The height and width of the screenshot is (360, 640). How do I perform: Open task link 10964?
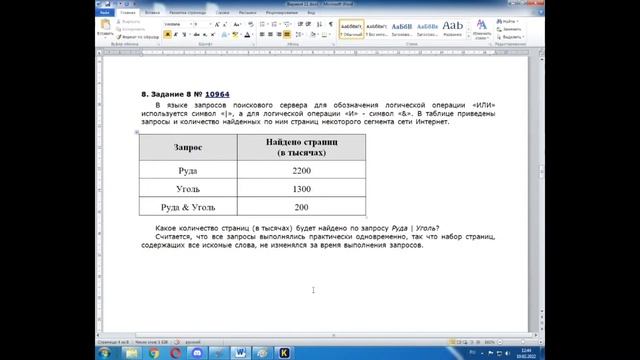[217, 94]
